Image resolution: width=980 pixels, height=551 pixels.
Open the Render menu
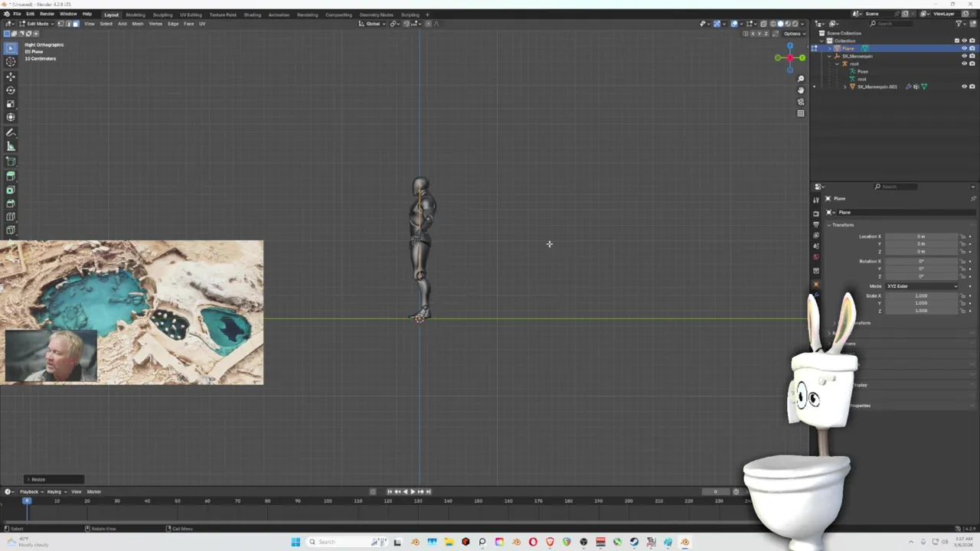[47, 14]
